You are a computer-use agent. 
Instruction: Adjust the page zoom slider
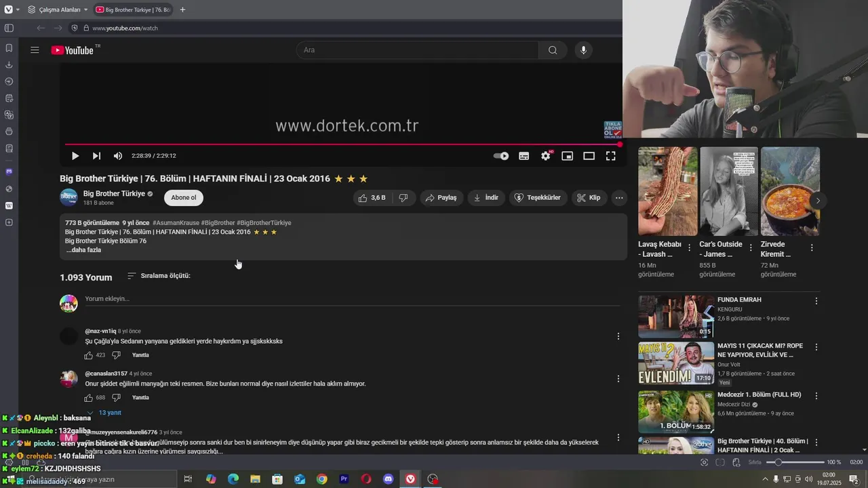point(794,462)
